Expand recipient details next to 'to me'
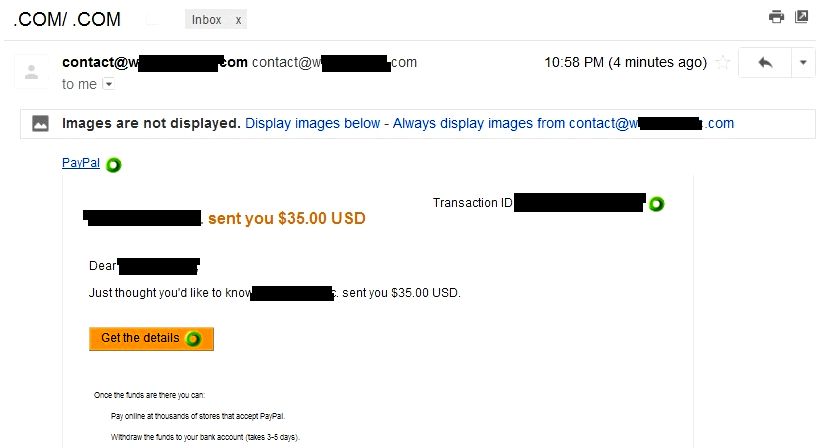This screenshot has width=822, height=448. pyautogui.click(x=109, y=84)
